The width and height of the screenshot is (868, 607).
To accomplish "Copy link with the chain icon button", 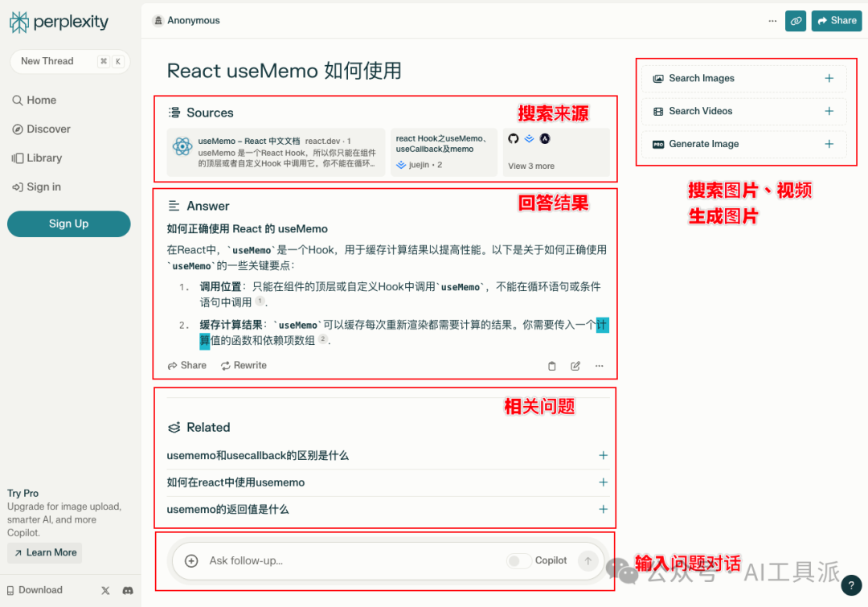I will (x=796, y=20).
